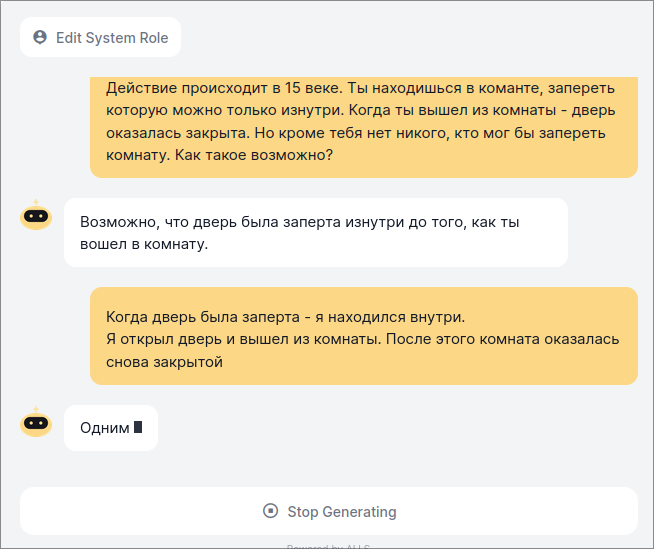Click the words "вошел в комнату." in bot reply

pos(144,243)
